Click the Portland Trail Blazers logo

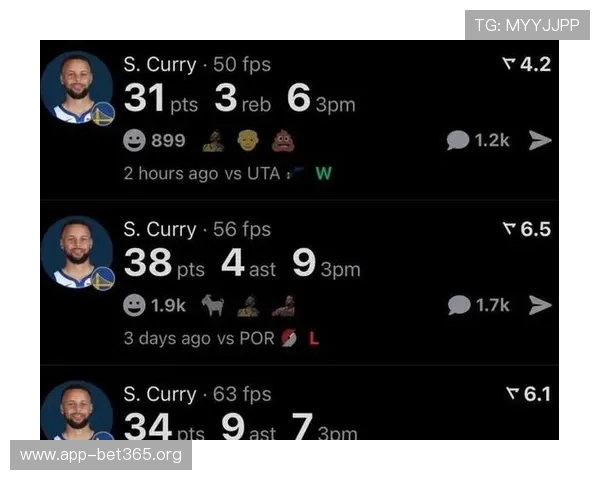[290, 338]
